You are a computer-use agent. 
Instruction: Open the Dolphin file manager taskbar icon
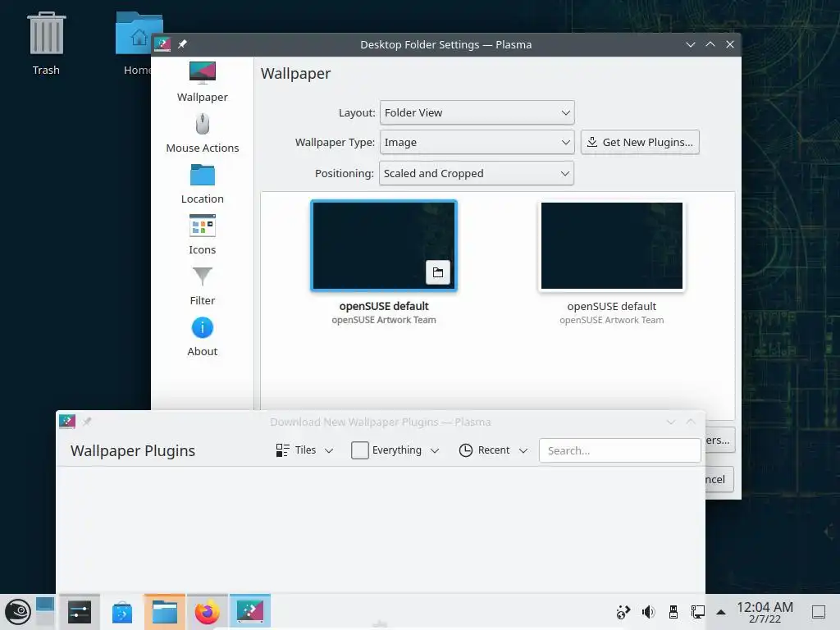click(x=164, y=612)
